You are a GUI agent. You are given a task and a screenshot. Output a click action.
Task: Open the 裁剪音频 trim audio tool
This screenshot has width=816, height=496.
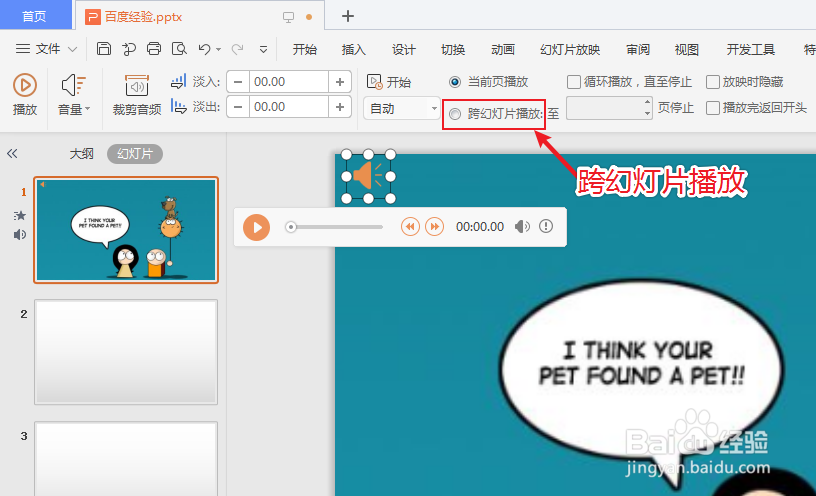(x=137, y=94)
